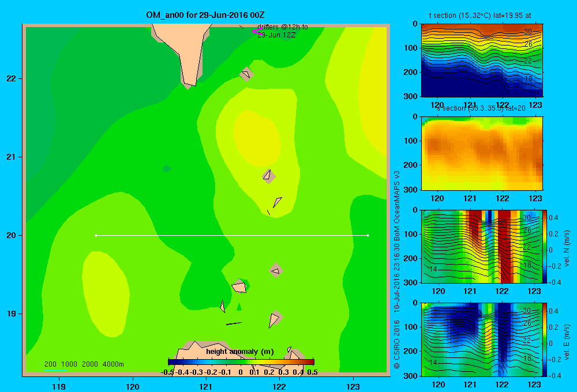
Task: Click the vertical color bar beside 'vel. N (m/s)'
Action: coord(545,246)
